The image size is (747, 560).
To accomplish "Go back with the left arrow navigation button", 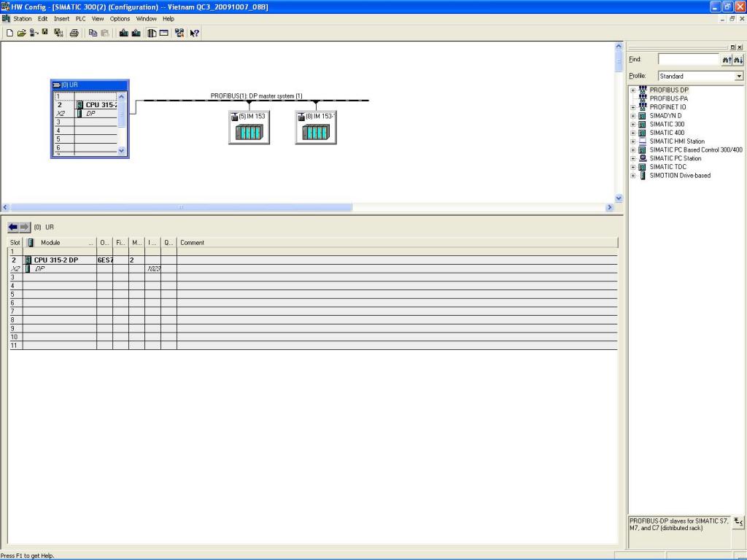I will [13, 227].
